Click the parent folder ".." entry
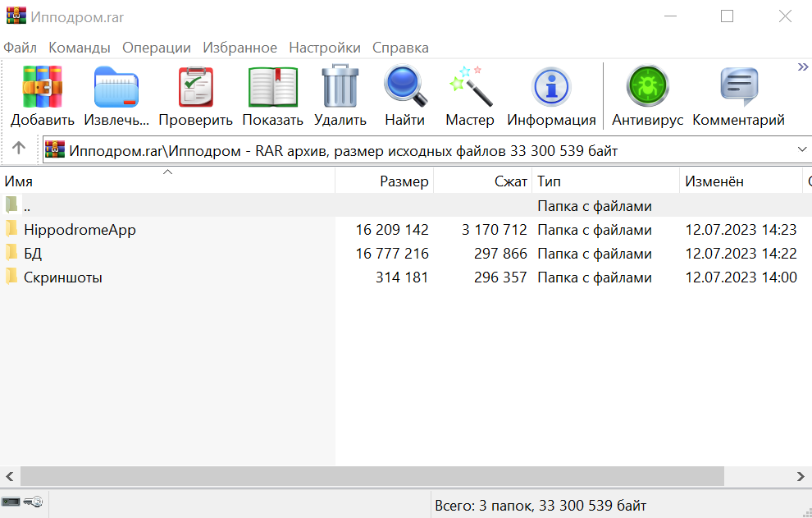812x518 pixels. click(x=27, y=206)
